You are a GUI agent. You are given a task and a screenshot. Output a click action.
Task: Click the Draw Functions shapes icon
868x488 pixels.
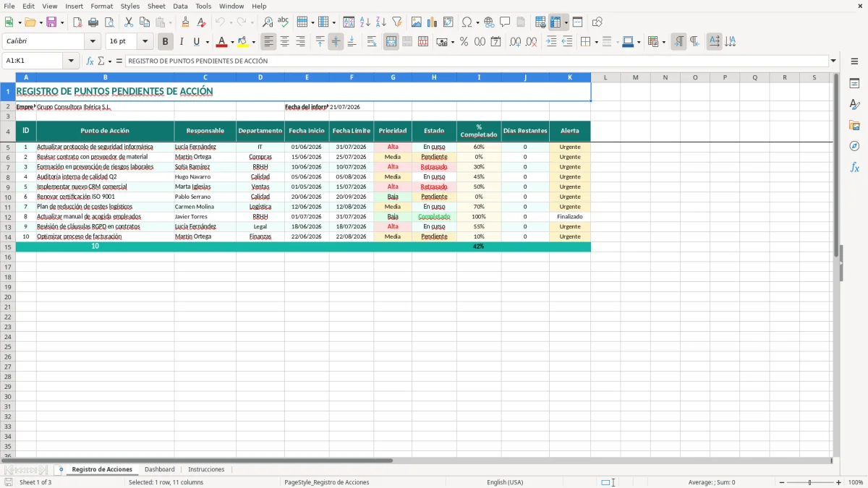pyautogui.click(x=597, y=22)
